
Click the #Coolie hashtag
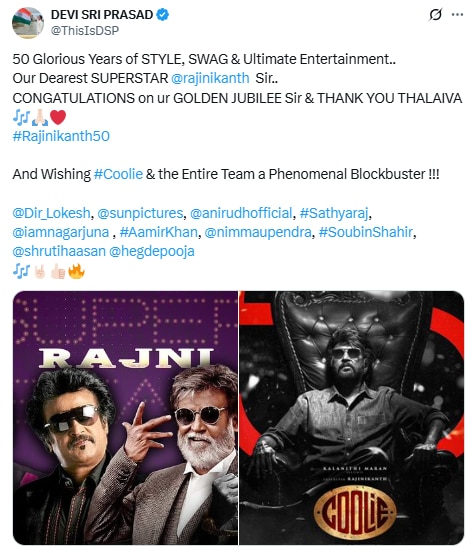[118, 174]
